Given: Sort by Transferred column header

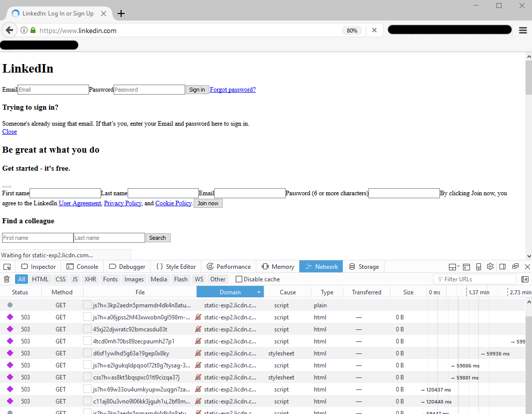Looking at the screenshot, I should tap(366, 292).
